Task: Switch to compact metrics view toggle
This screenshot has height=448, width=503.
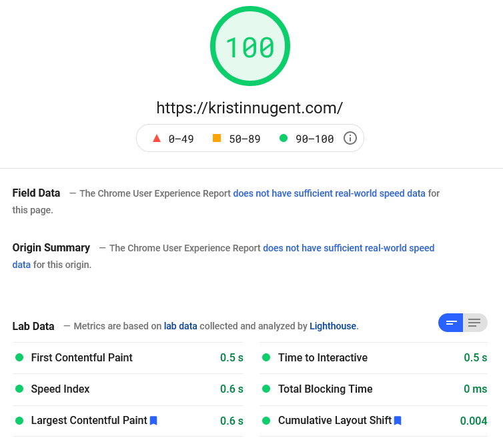Action: point(451,323)
